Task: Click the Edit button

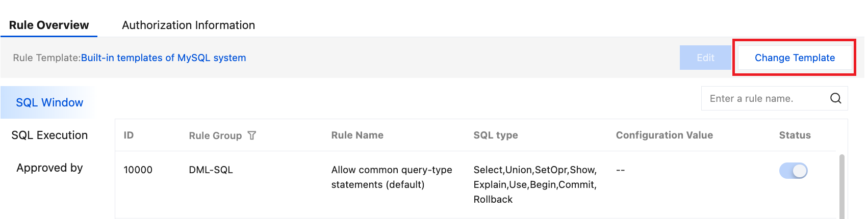Action: coord(705,58)
